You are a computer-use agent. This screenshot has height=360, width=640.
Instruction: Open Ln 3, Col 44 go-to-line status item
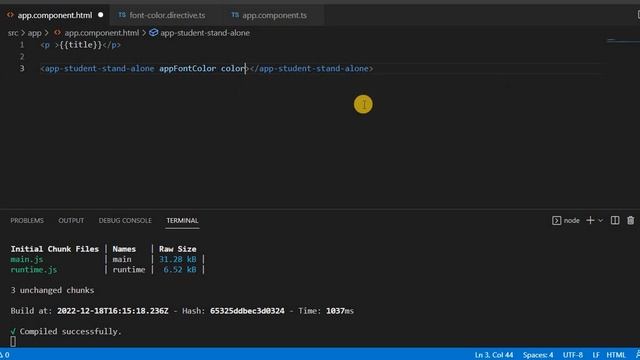tap(493, 355)
